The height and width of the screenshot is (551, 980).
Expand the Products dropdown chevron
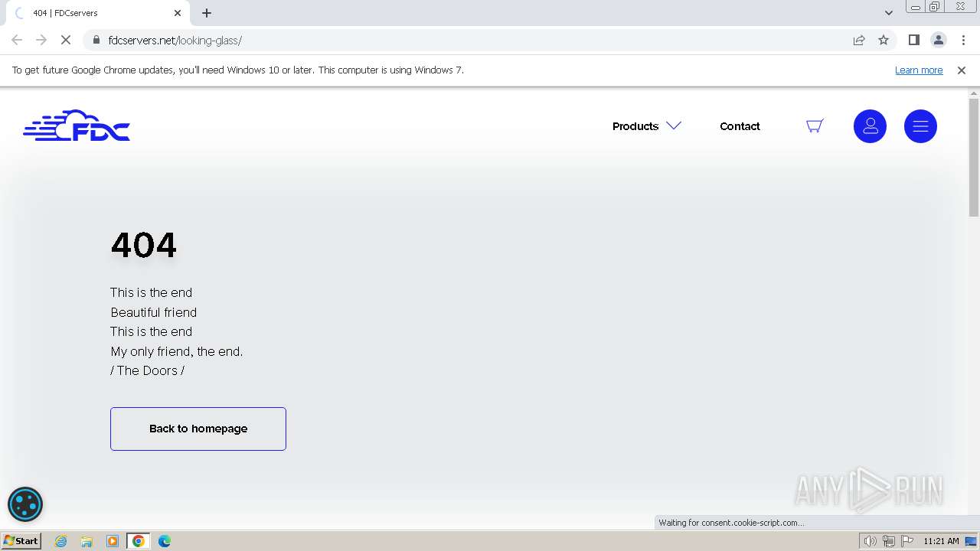click(674, 126)
